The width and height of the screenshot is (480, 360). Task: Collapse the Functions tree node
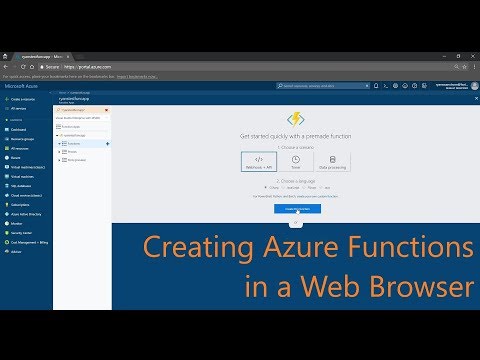click(x=59, y=144)
